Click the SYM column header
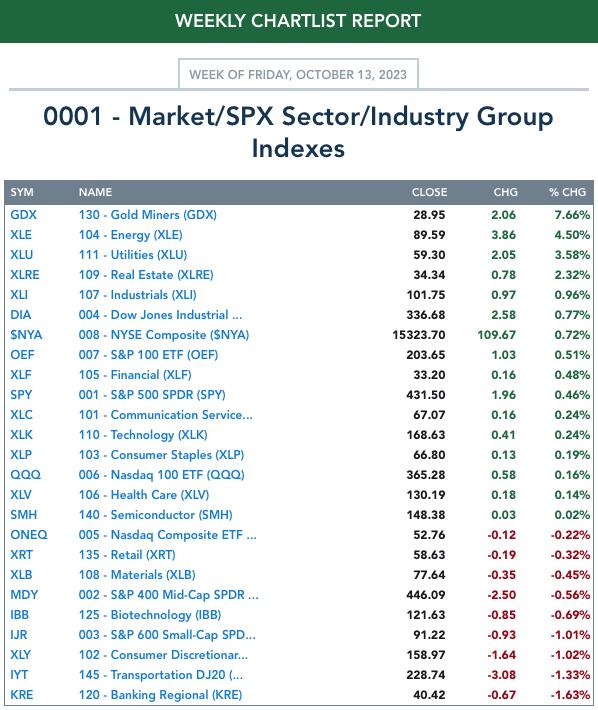 [x=22, y=192]
